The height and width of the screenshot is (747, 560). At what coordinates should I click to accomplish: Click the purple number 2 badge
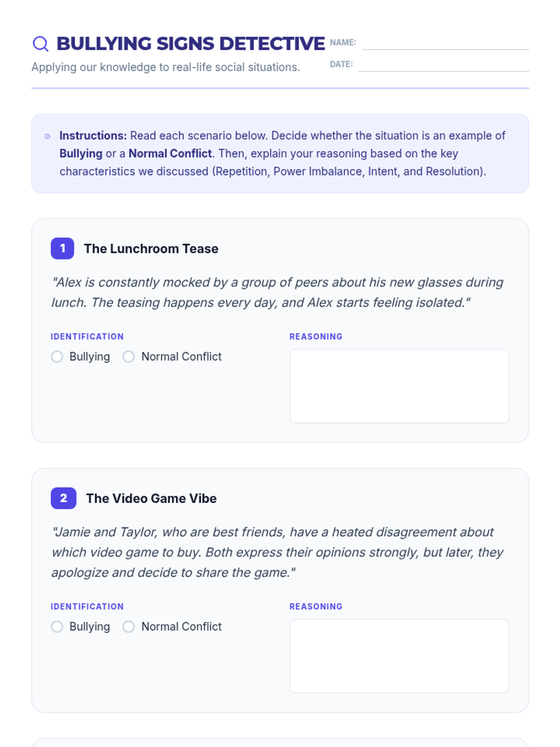tap(63, 498)
